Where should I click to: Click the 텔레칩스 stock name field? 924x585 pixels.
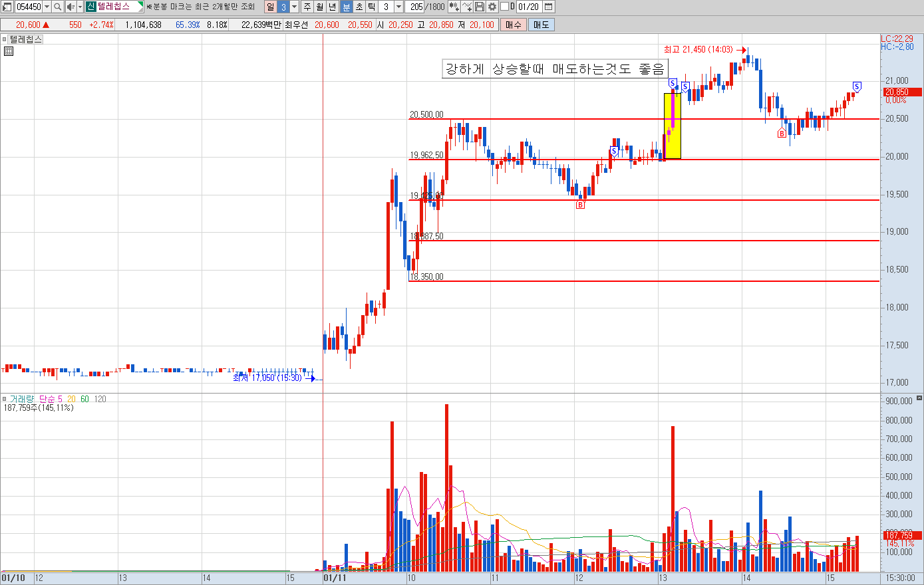118,7
